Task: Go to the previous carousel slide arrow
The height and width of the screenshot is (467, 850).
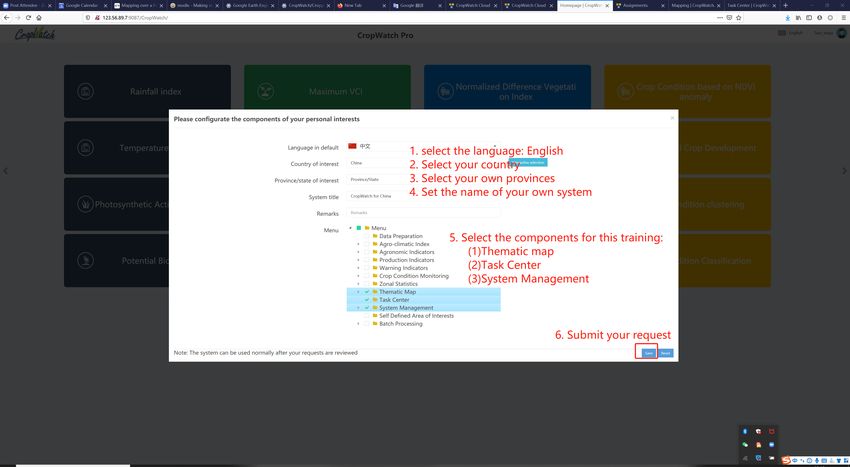Action: pyautogui.click(x=5, y=171)
